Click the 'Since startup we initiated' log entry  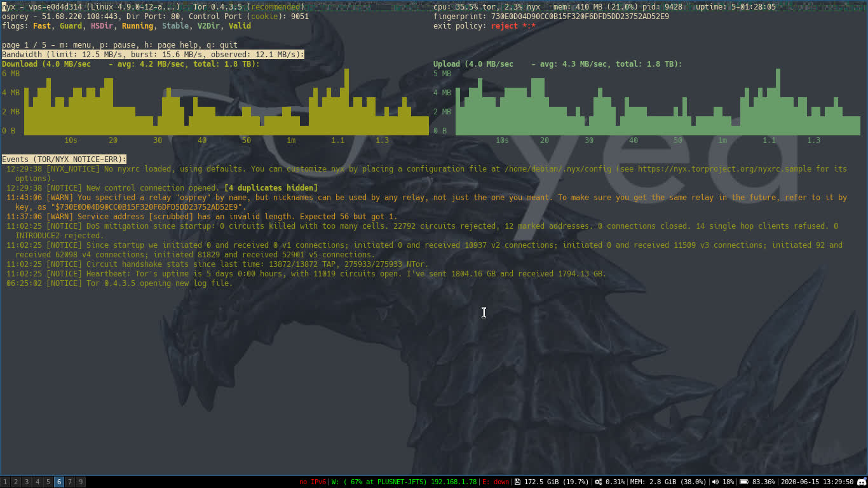click(x=424, y=250)
